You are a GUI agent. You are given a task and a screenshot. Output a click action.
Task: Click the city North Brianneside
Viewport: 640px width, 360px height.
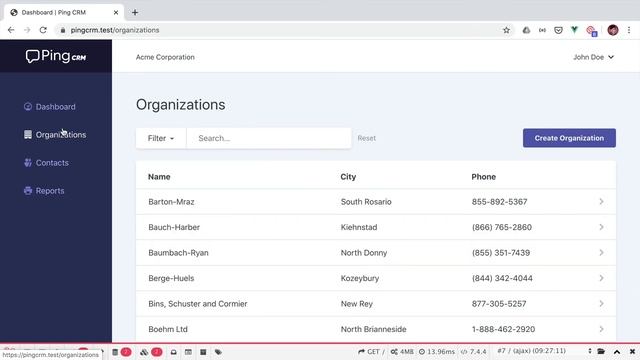(373, 329)
